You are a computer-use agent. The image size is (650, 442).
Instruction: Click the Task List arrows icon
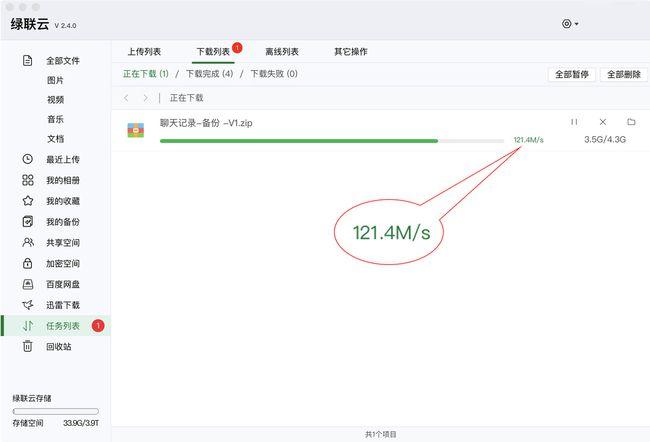coord(28,326)
